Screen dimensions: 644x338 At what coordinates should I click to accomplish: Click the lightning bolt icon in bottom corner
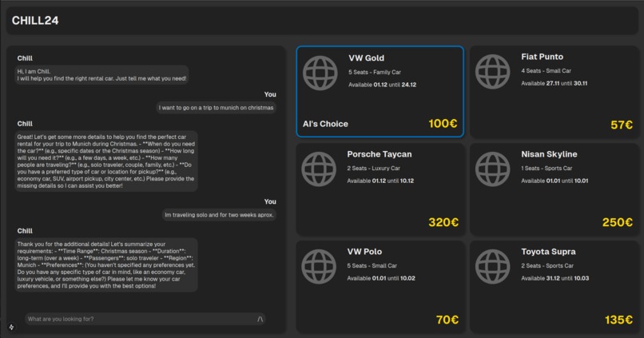coord(11,327)
